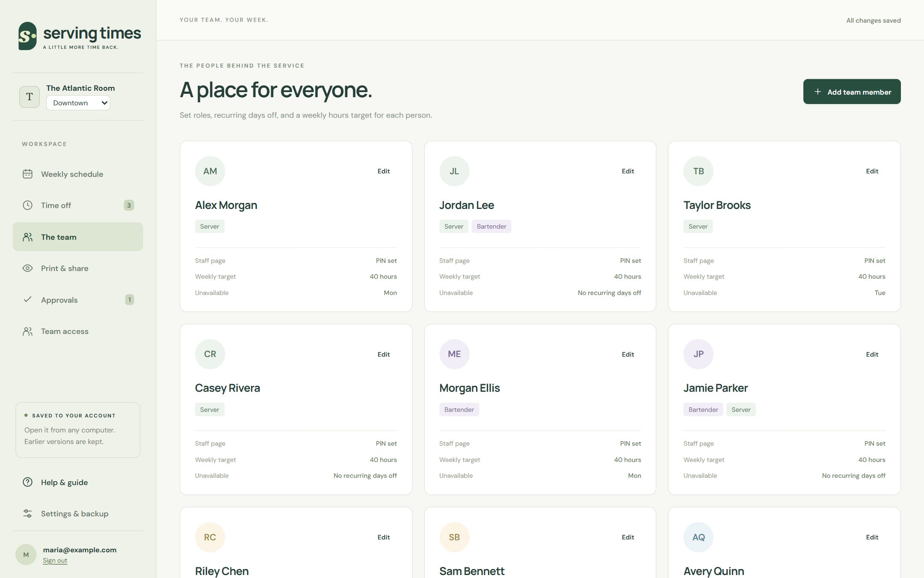
Task: Open the Weekly schedule page
Action: click(78, 174)
